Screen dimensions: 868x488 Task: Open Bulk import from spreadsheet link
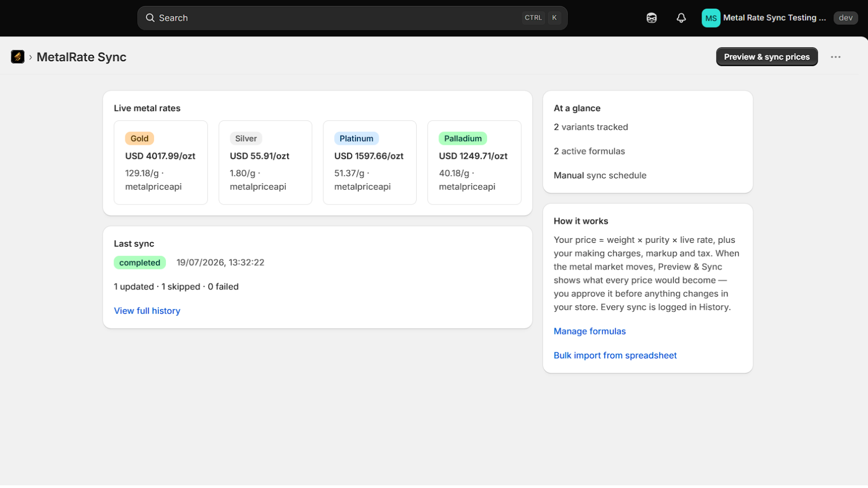tap(615, 356)
